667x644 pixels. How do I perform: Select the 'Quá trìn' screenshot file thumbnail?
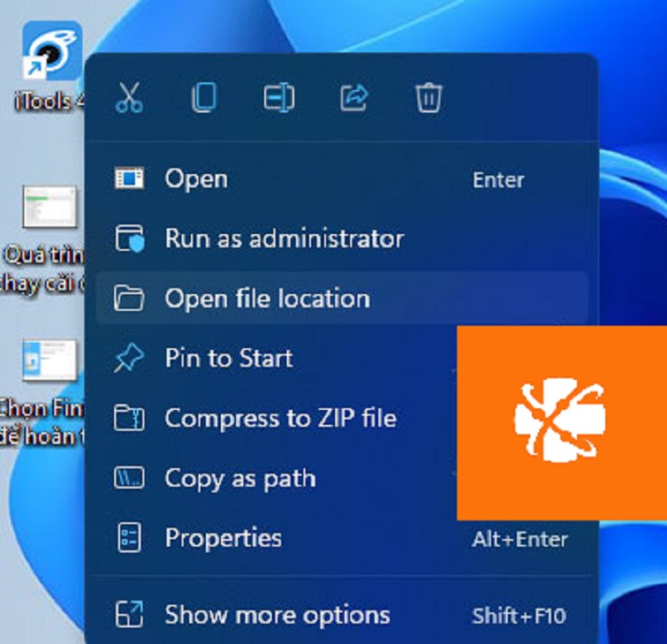(50, 207)
